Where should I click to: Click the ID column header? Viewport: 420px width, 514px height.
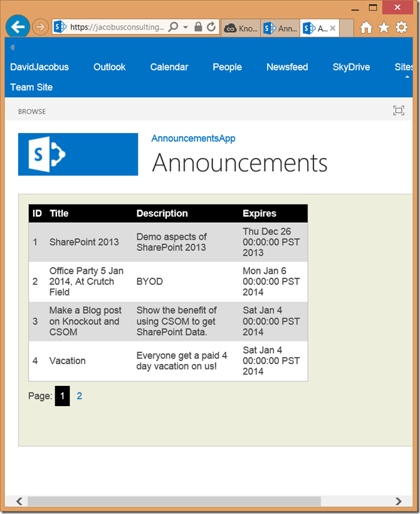(x=37, y=213)
